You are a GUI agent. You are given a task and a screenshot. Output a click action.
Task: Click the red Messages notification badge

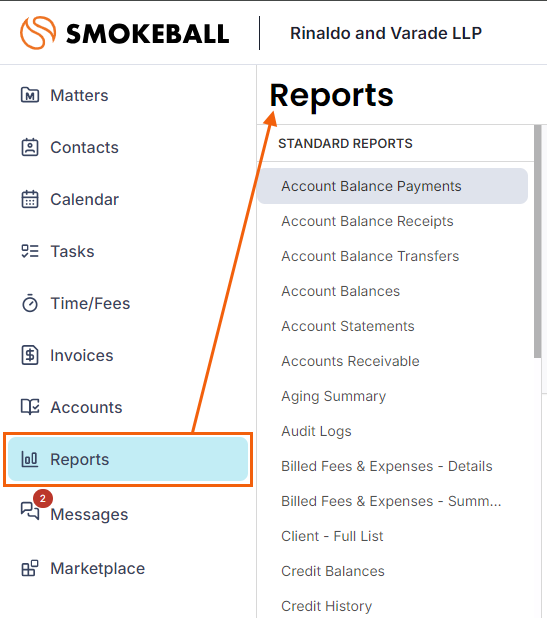[x=43, y=499]
